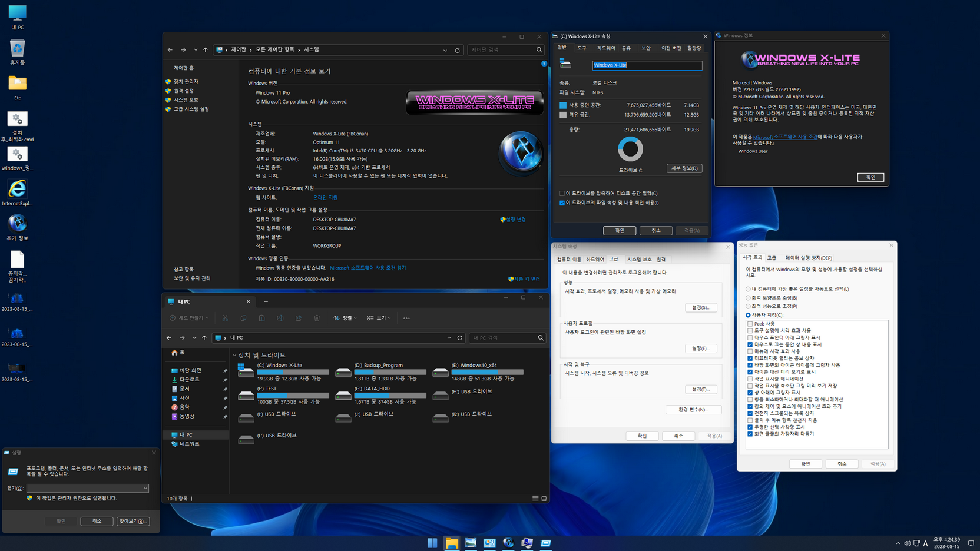Select the InternetExplorer desktop icon
The height and width of the screenshot is (551, 980).
(x=17, y=192)
